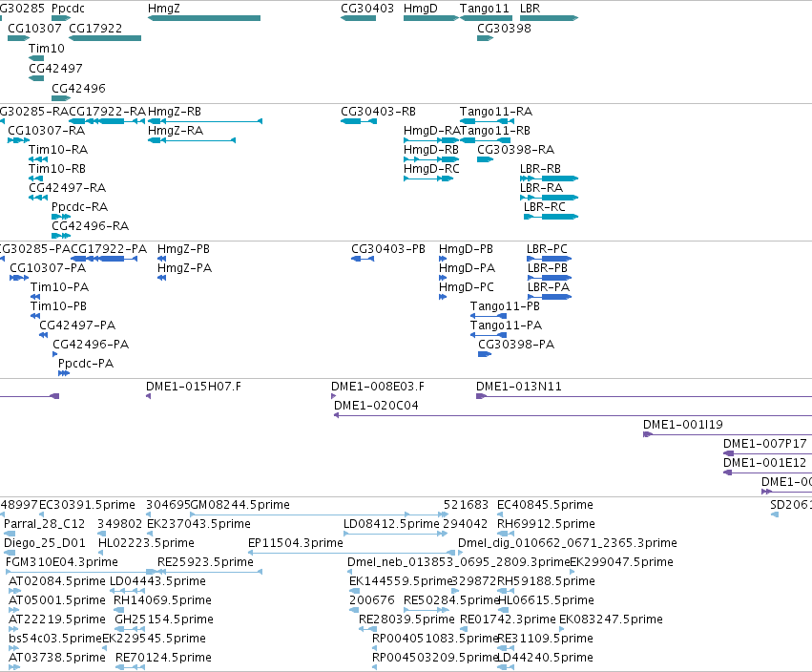The width and height of the screenshot is (812, 672).
Task: Open transcript CG42497-RA
Action: click(x=38, y=198)
